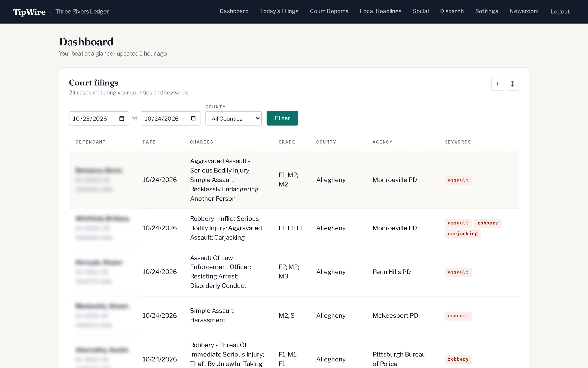Click the McKeesport PD agency cell
Viewport: 588px width, 368px height.
pyautogui.click(x=395, y=315)
